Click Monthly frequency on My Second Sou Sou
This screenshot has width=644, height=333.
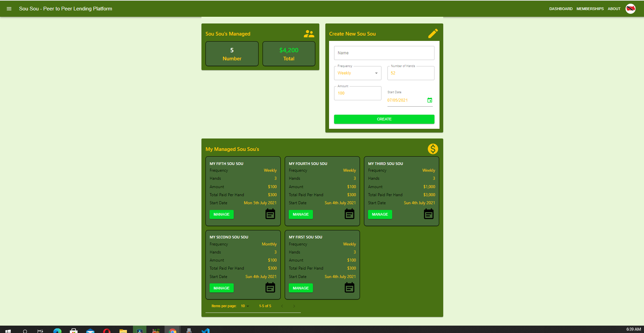[269, 244]
